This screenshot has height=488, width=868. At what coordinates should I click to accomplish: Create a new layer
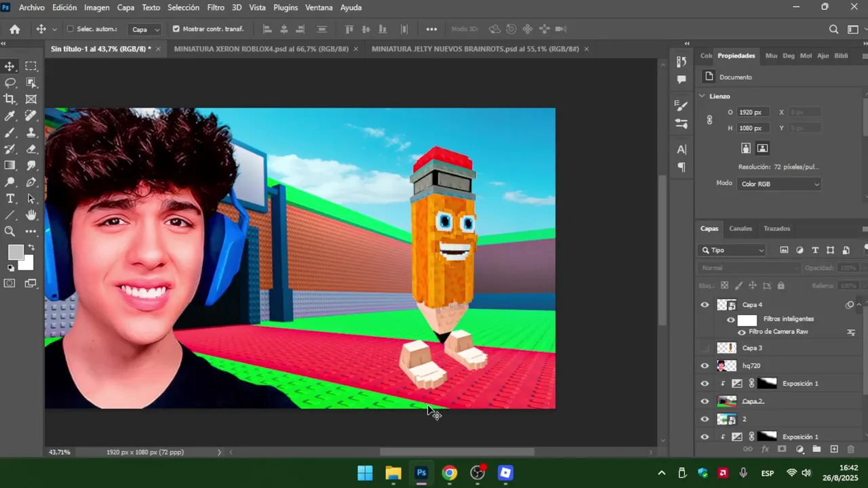(x=834, y=449)
